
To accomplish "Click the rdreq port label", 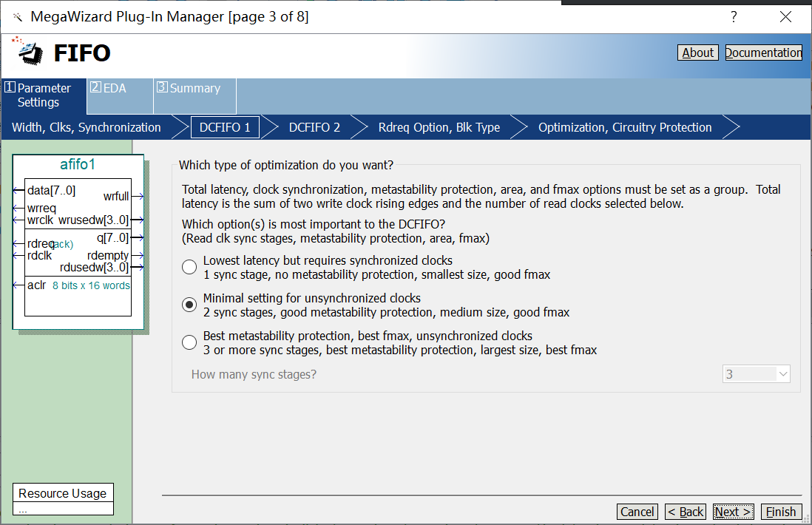I will pos(41,243).
